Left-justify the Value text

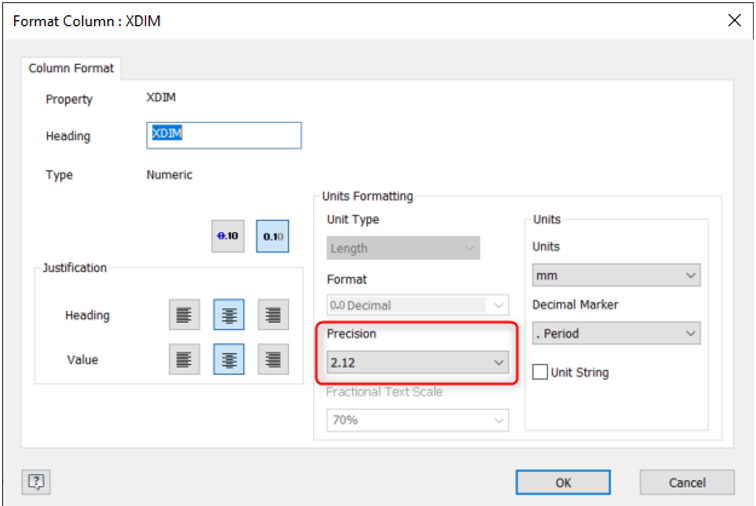(x=184, y=359)
